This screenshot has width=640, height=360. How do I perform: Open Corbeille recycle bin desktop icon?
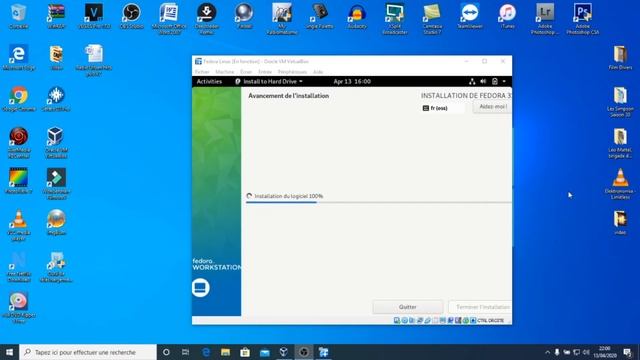tap(18, 16)
